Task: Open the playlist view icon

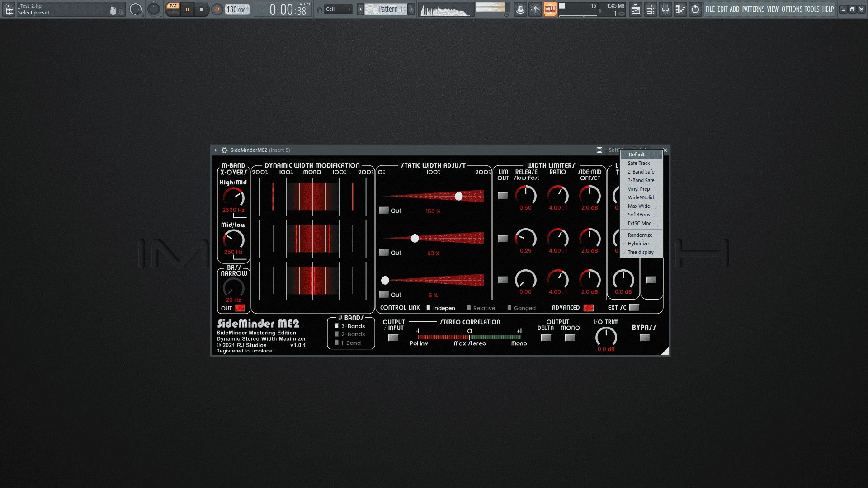Action: [x=636, y=9]
